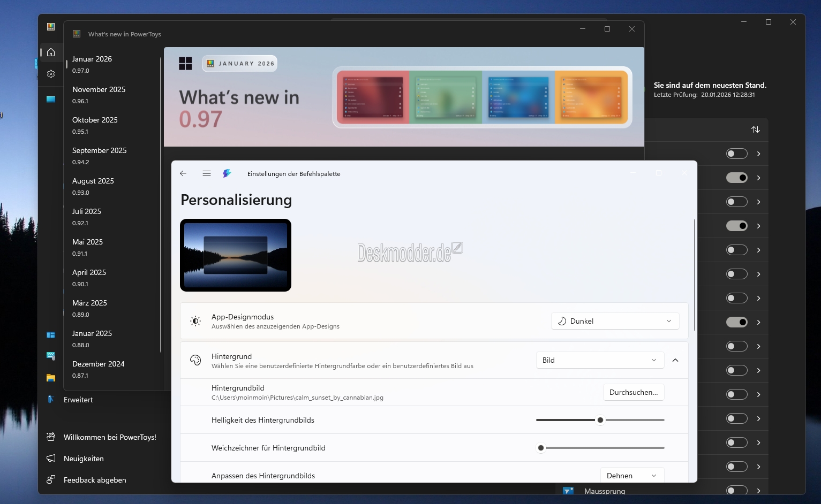Click the blue window-layout icon in sidebar
Image resolution: width=821 pixels, height=504 pixels.
[51, 335]
